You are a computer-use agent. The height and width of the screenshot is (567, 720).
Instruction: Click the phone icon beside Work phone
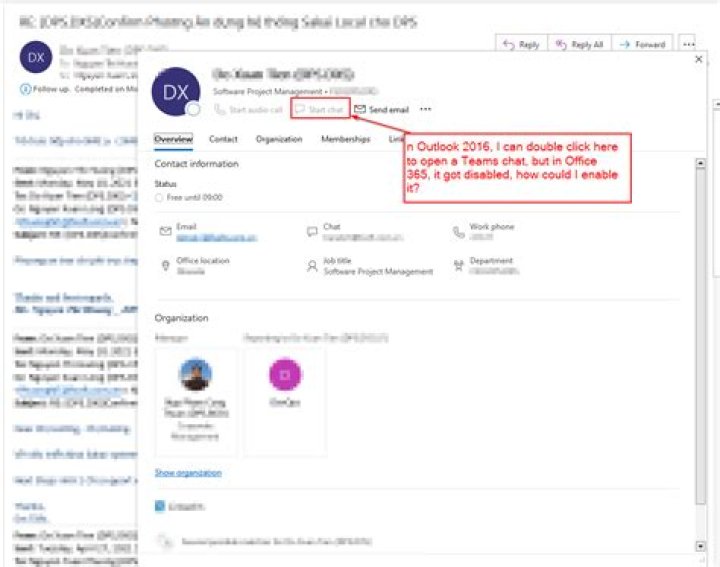[458, 232]
